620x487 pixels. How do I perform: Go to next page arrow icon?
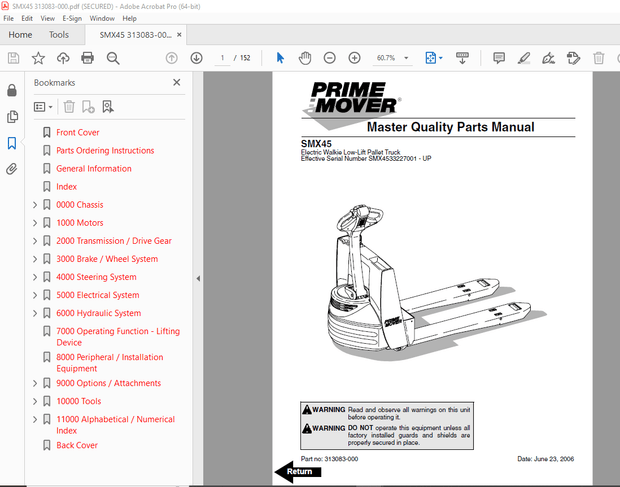tap(197, 58)
